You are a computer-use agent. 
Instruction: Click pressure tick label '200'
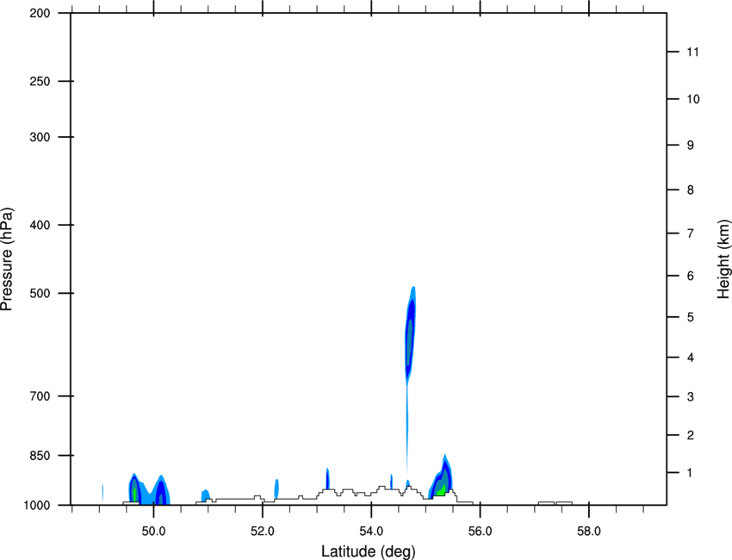point(40,13)
